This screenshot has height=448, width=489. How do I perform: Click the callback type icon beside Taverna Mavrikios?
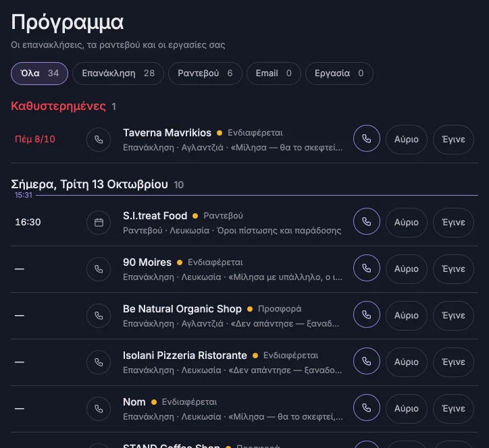pyautogui.click(x=99, y=140)
